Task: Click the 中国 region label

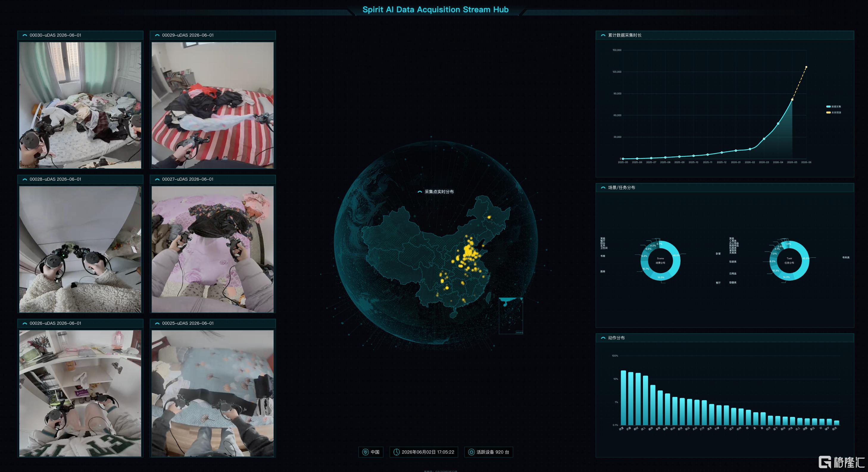Action: 375,452
